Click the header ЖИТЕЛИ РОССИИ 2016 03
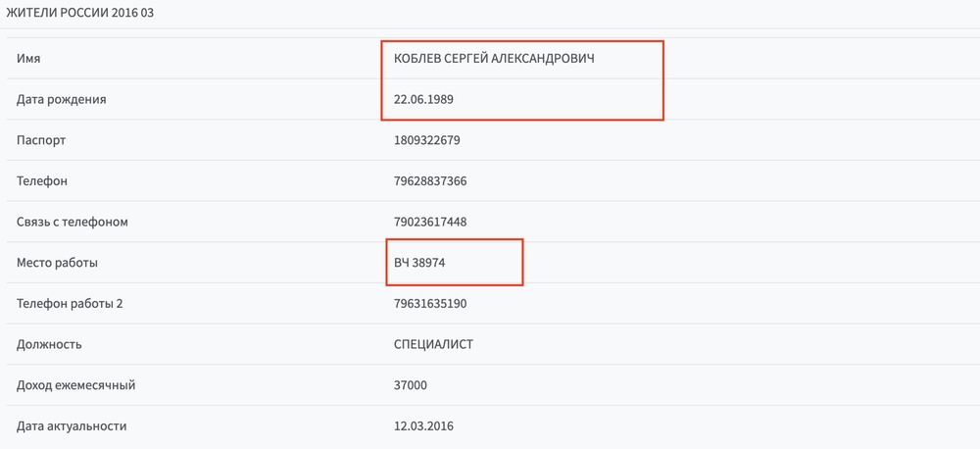Image resolution: width=980 pixels, height=449 pixels. (79, 13)
